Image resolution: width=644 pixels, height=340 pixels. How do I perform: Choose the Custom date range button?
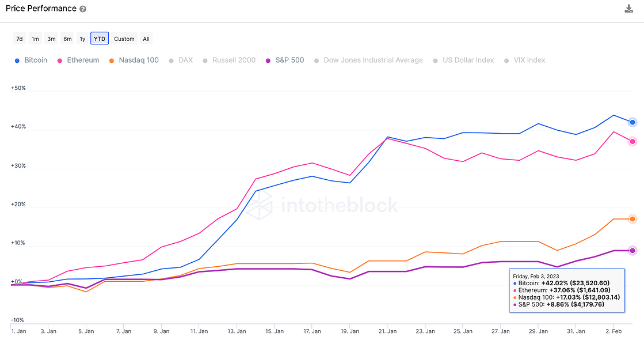click(x=124, y=39)
